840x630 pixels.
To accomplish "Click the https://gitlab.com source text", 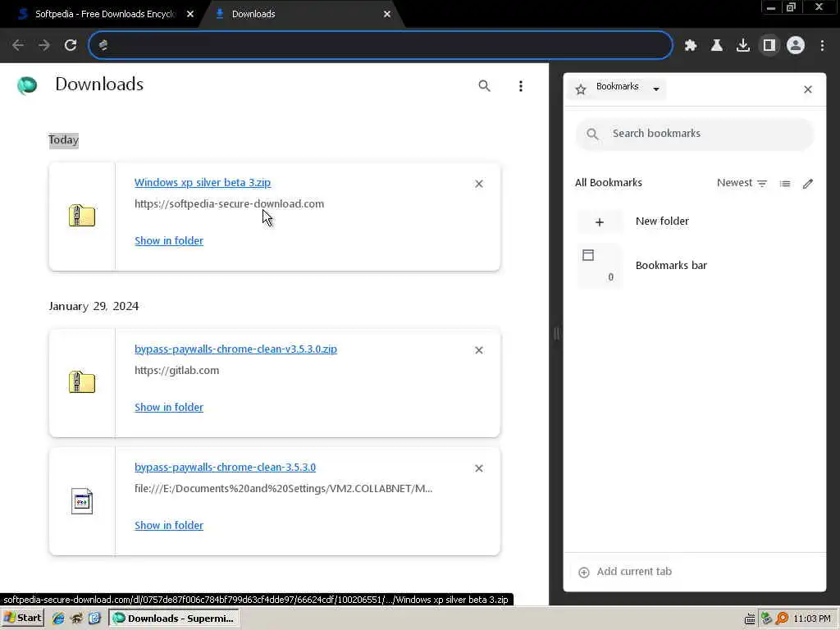I will click(177, 370).
